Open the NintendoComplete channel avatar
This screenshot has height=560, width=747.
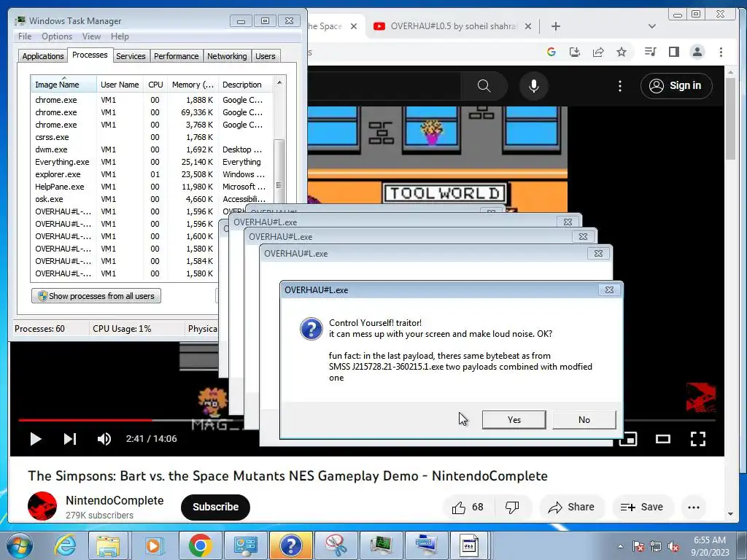tap(42, 506)
